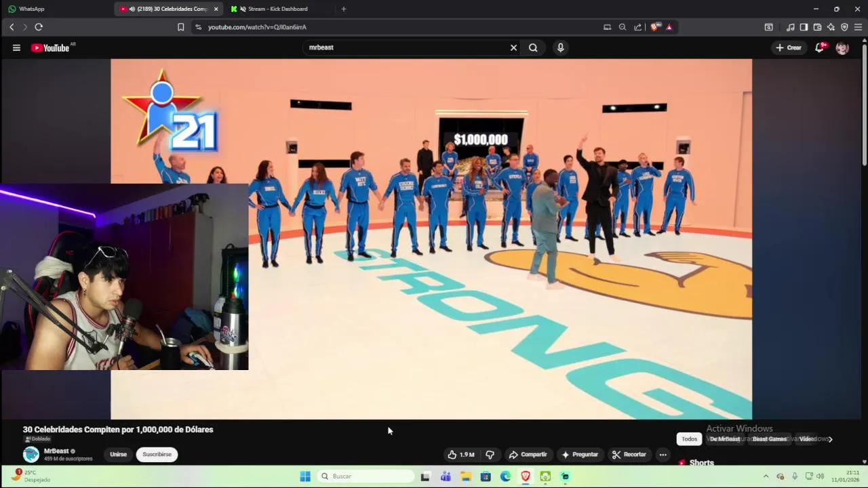Show more filter chips with right arrow
868x488 pixels.
(830, 439)
